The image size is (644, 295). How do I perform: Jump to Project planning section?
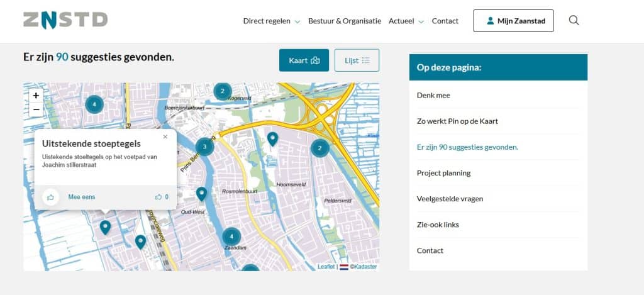pyautogui.click(x=443, y=173)
